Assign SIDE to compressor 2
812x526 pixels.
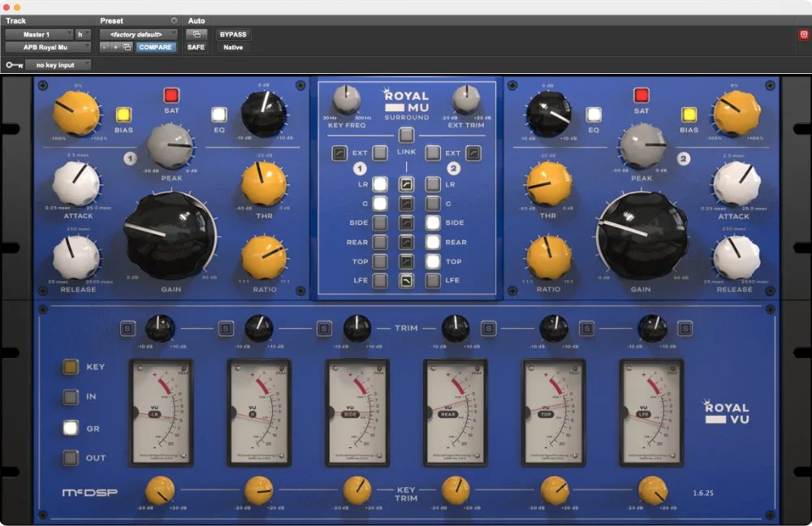tap(433, 222)
